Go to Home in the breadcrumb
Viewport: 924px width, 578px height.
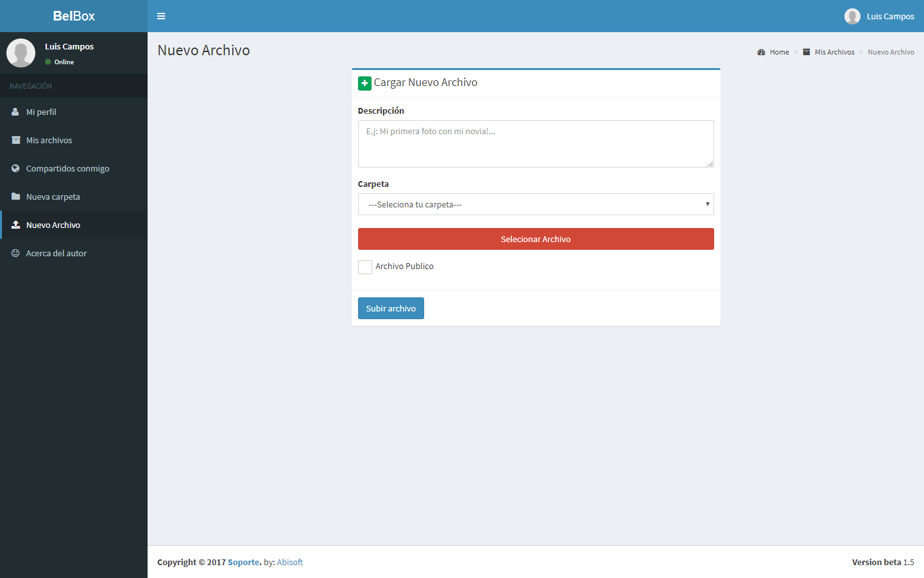tap(779, 52)
